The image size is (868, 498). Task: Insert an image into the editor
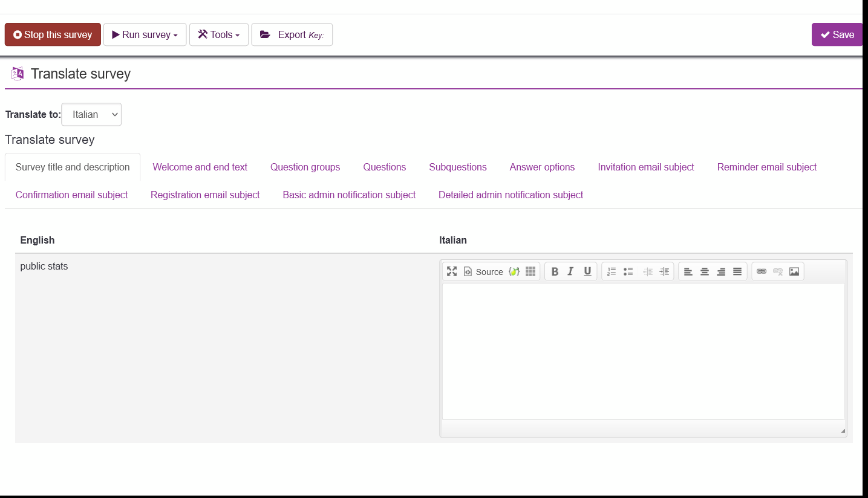pos(794,271)
